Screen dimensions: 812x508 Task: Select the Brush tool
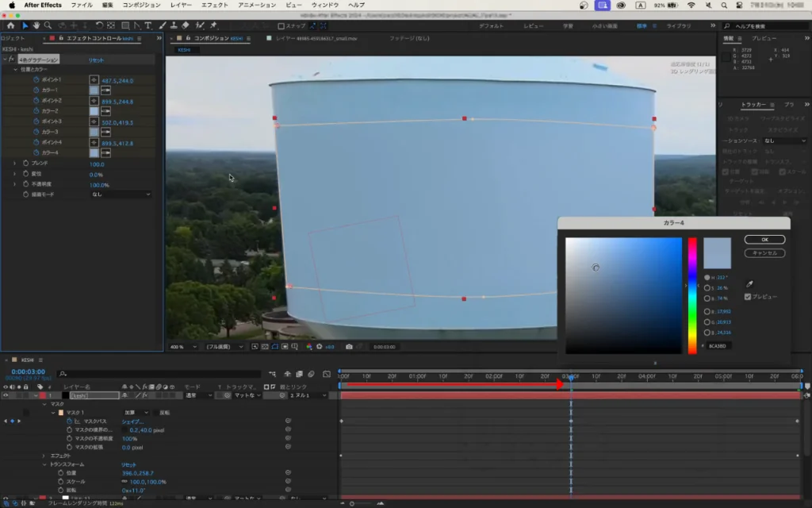(163, 25)
